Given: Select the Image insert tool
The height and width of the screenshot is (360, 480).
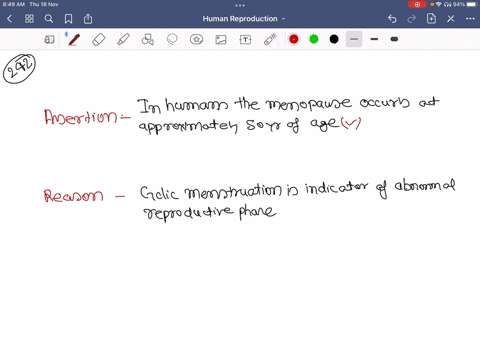Looking at the screenshot, I should [x=221, y=40].
